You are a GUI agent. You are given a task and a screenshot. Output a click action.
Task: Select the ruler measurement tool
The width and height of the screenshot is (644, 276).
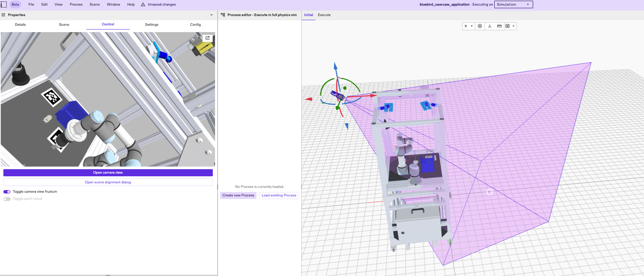click(499, 26)
